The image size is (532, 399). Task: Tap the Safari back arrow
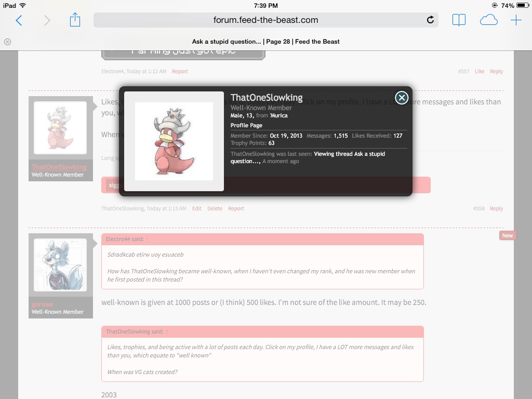pos(19,20)
